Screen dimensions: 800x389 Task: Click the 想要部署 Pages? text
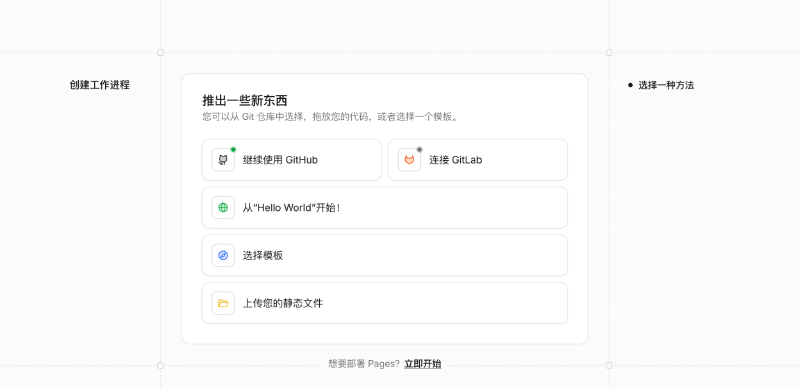[364, 364]
